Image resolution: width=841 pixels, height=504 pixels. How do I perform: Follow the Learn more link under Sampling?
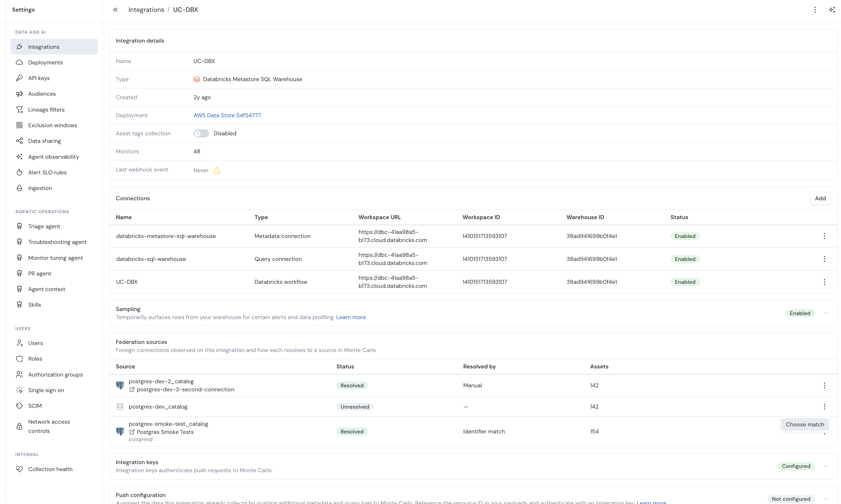point(351,317)
